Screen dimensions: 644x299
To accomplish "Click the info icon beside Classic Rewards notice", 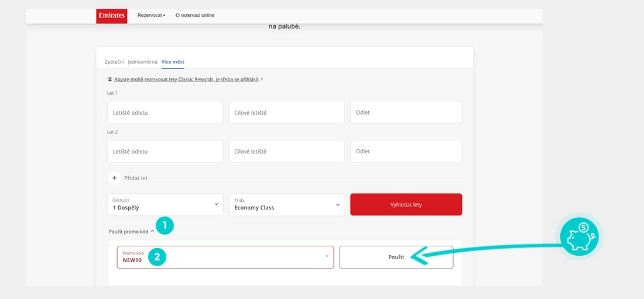I will 109,79.
